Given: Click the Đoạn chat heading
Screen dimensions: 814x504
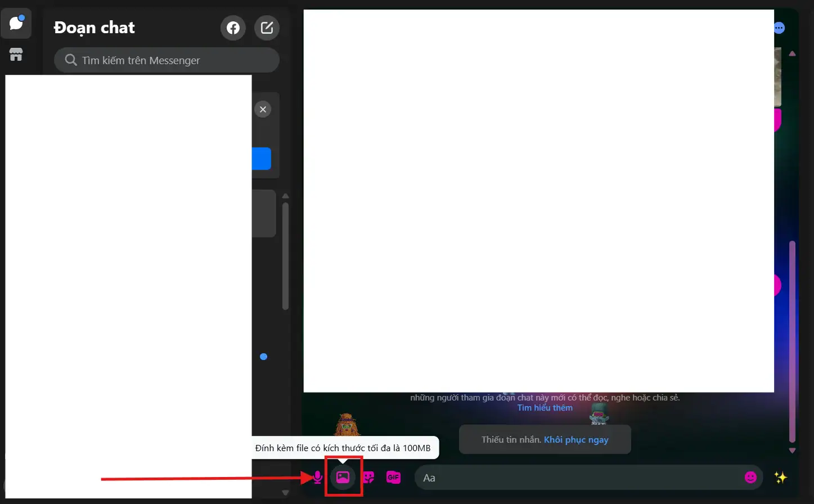Looking at the screenshot, I should tap(94, 27).
